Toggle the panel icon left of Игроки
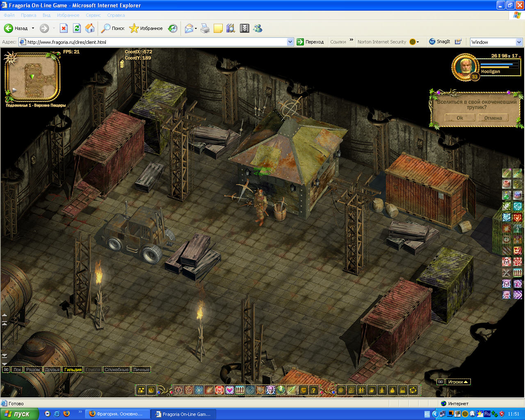Image resolution: width=525 pixels, height=420 pixels. [440, 382]
